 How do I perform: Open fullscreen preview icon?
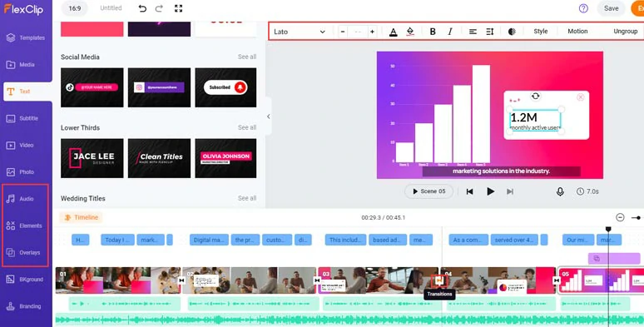click(x=178, y=8)
